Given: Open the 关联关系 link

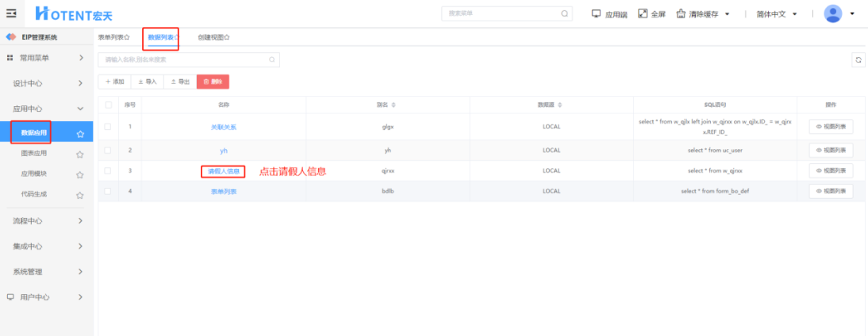Looking at the screenshot, I should 224,127.
